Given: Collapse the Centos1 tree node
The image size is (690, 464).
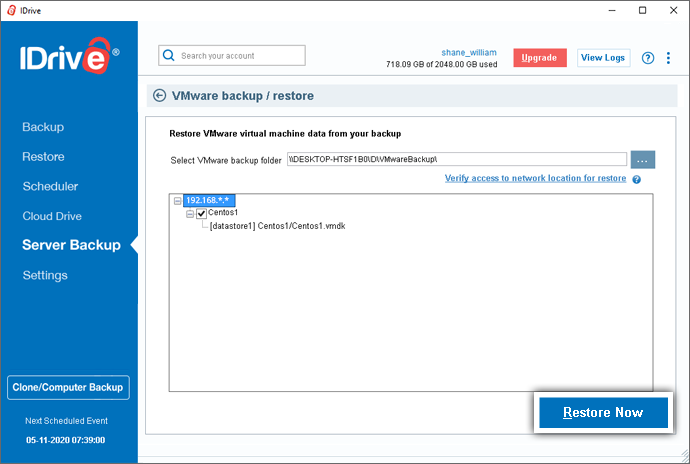Looking at the screenshot, I should click(x=190, y=214).
